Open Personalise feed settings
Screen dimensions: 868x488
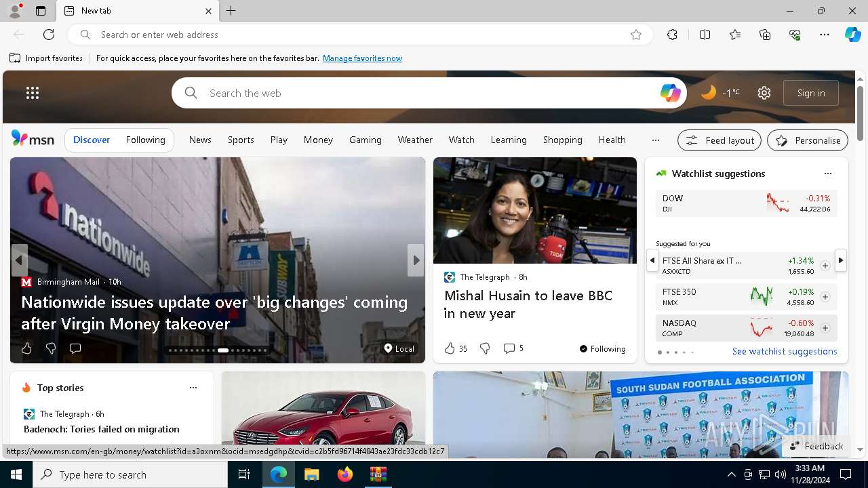pos(808,140)
